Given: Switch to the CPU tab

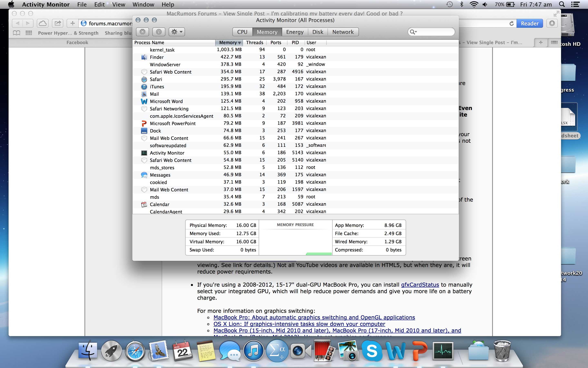Looking at the screenshot, I should point(242,32).
